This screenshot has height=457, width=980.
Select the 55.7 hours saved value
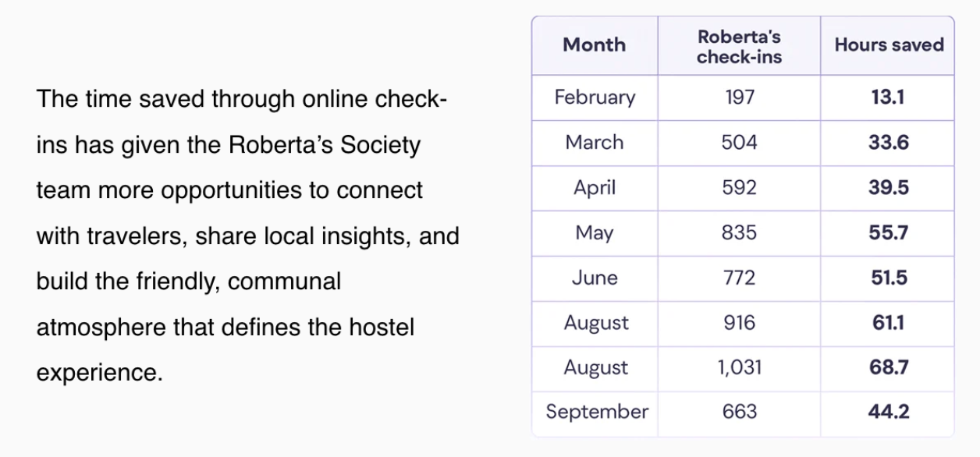coord(888,233)
